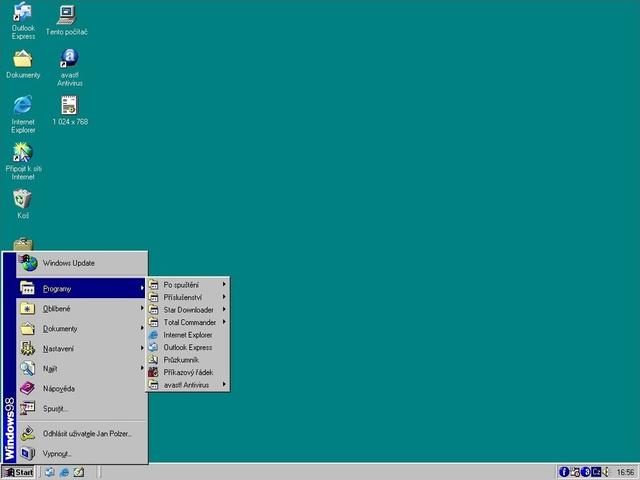Select the avast! Antivirus desktop shortcut
The image size is (640, 480).
69,67
